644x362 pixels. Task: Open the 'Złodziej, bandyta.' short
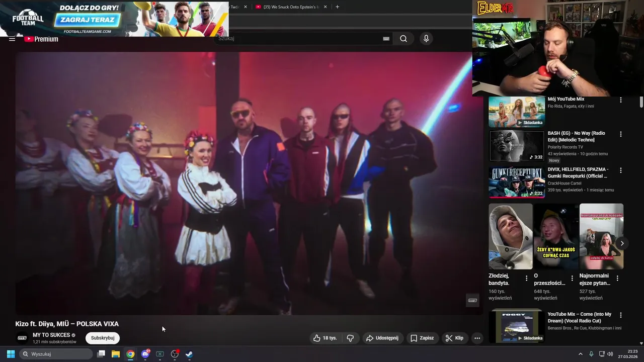click(510, 236)
